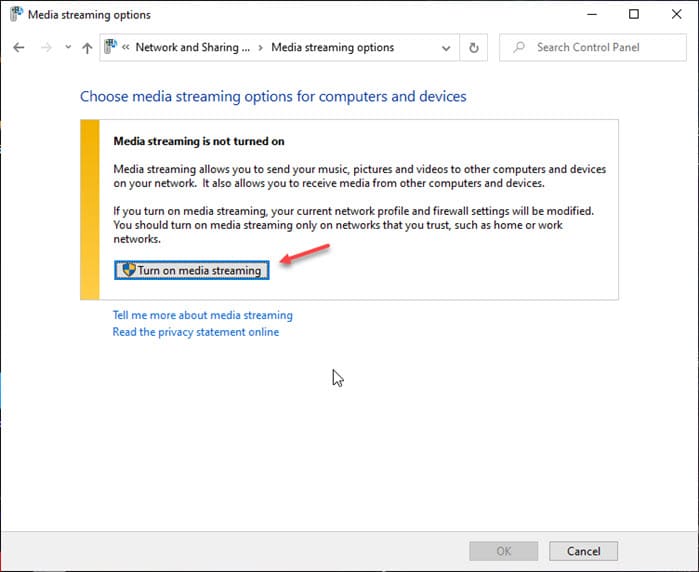Cancel the media streaming dialog
The height and width of the screenshot is (572, 699).
pyautogui.click(x=584, y=551)
